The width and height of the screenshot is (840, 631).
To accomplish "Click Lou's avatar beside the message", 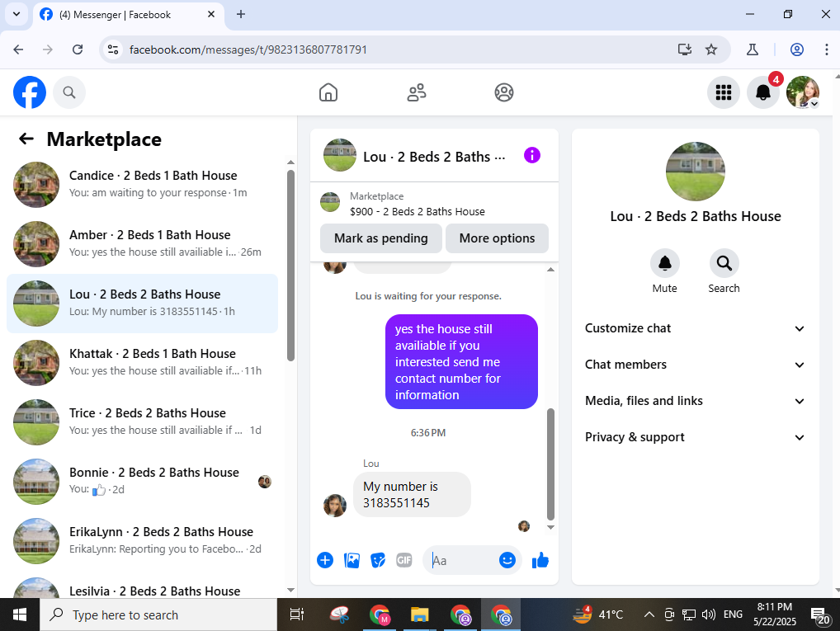I will point(335,505).
